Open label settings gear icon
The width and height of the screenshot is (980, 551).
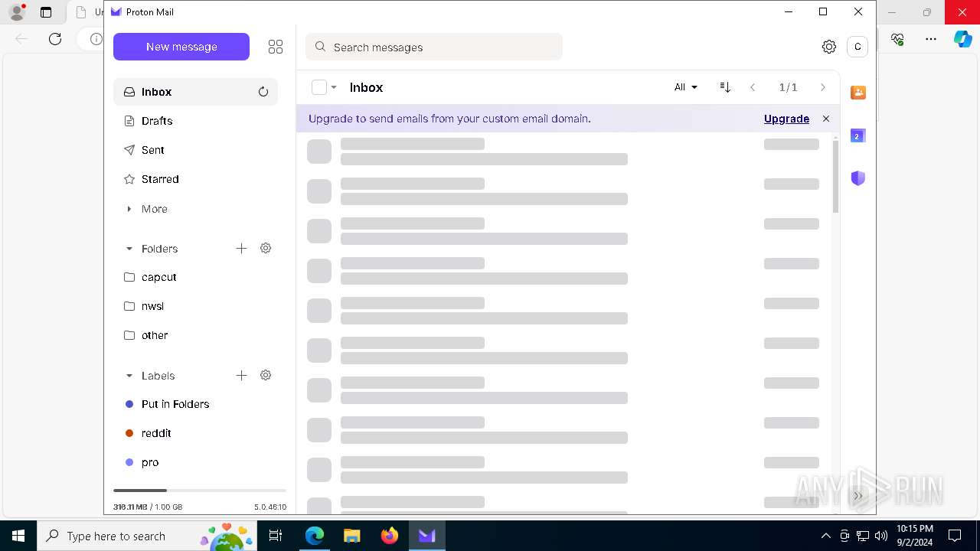266,375
